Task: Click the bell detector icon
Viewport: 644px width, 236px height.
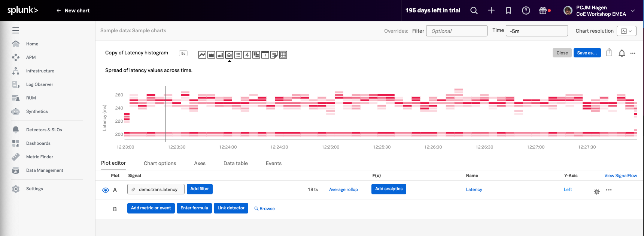Action: click(622, 53)
